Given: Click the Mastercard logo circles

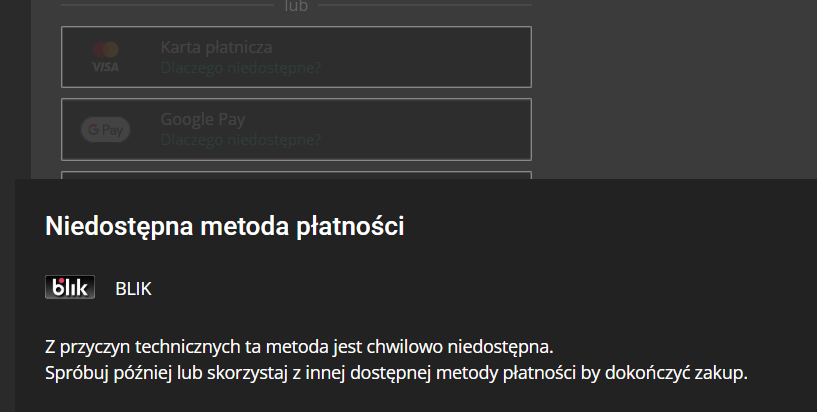Looking at the screenshot, I should pyautogui.click(x=105, y=49).
